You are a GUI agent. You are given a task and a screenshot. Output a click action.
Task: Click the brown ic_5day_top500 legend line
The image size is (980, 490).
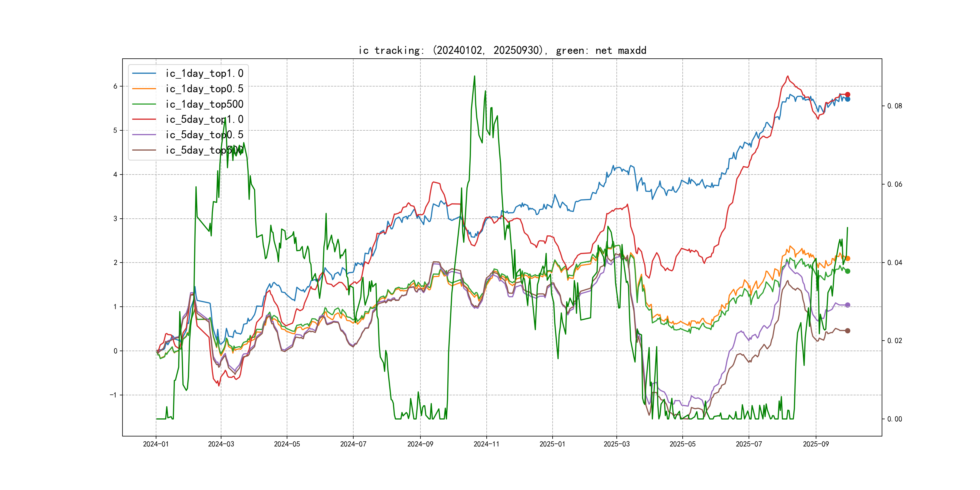pos(144,150)
